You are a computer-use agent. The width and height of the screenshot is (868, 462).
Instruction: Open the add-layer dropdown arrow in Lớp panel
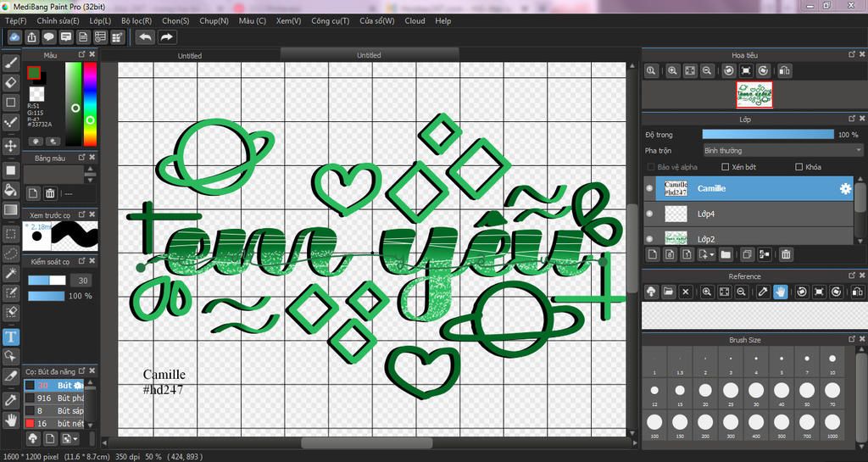click(712, 254)
